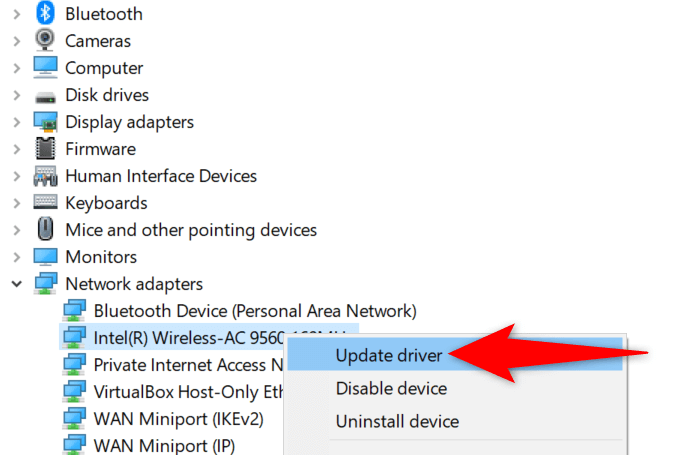Click the Human Interface Devices icon
This screenshot has height=455, width=681.
(x=46, y=176)
